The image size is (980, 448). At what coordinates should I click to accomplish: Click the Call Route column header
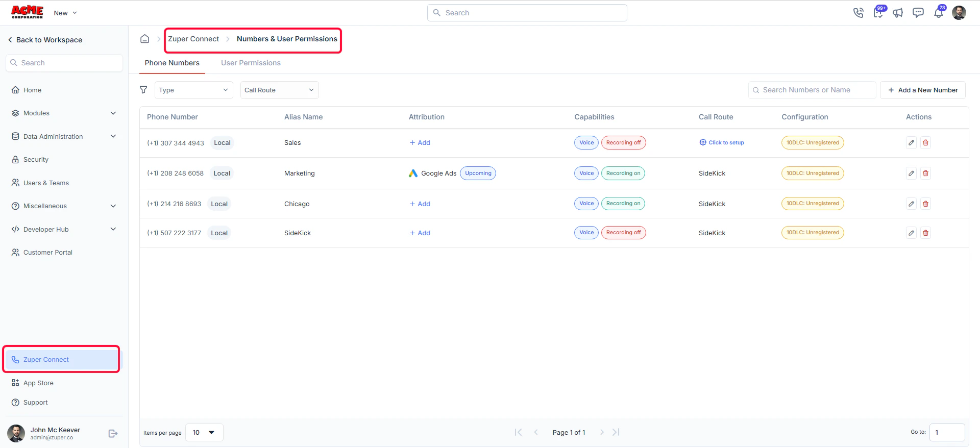(716, 117)
